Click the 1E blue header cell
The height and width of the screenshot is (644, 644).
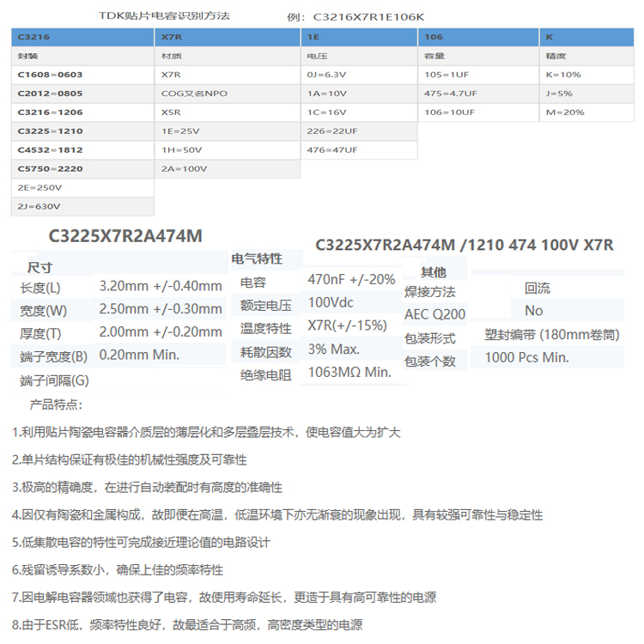(359, 37)
